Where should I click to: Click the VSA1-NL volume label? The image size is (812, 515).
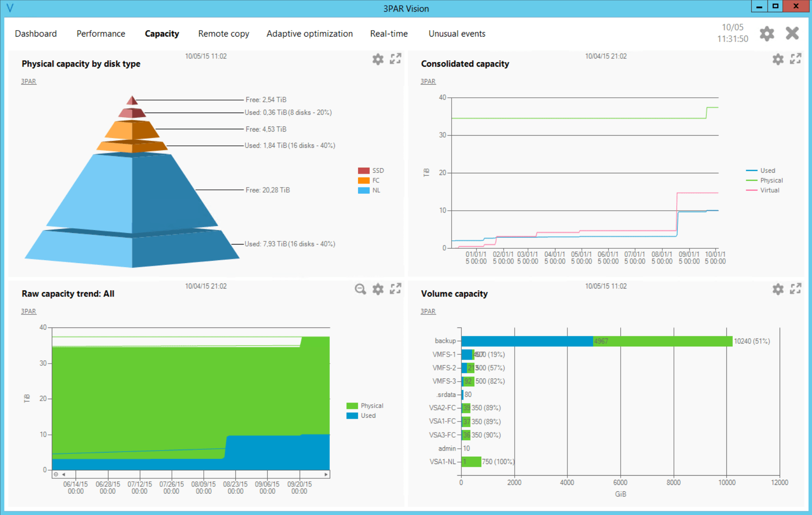pos(443,462)
